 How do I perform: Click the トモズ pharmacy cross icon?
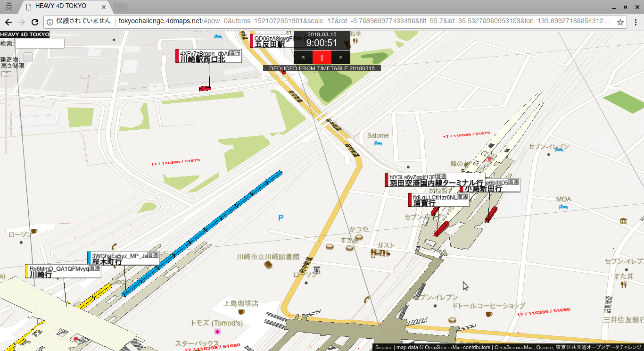(217, 332)
